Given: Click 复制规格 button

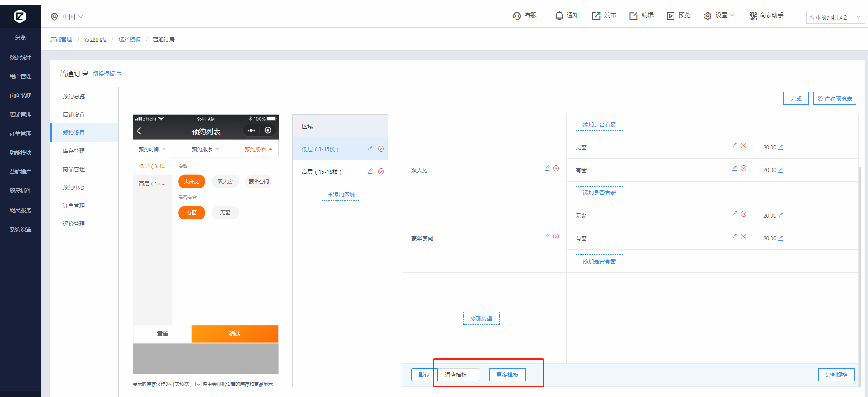Looking at the screenshot, I should tap(837, 375).
